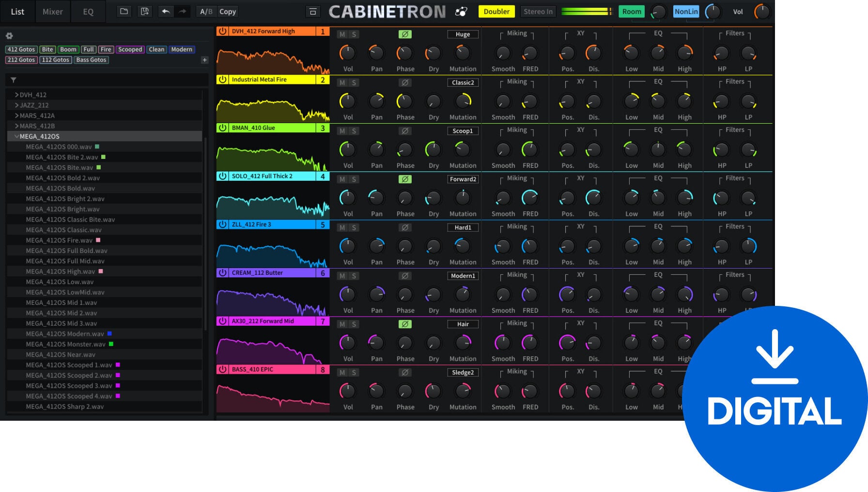Switch to the EQ tab
Screen dimensions: 868x492
88,11
